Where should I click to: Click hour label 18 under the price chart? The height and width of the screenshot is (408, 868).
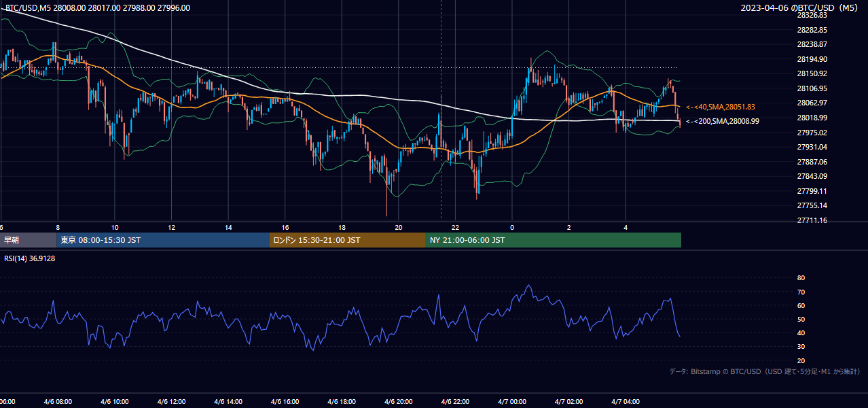pyautogui.click(x=342, y=228)
